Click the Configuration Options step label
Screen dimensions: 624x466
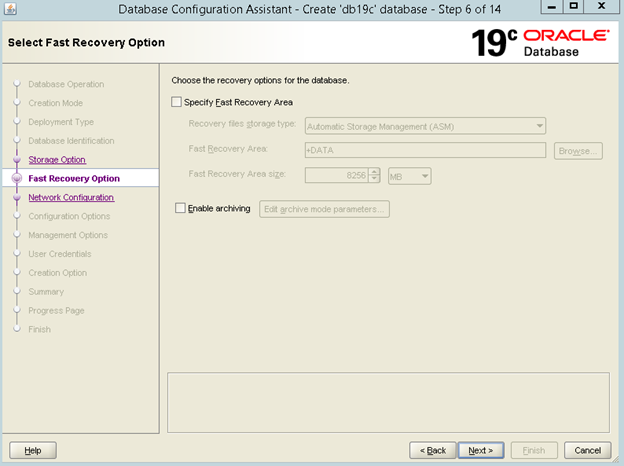69,216
